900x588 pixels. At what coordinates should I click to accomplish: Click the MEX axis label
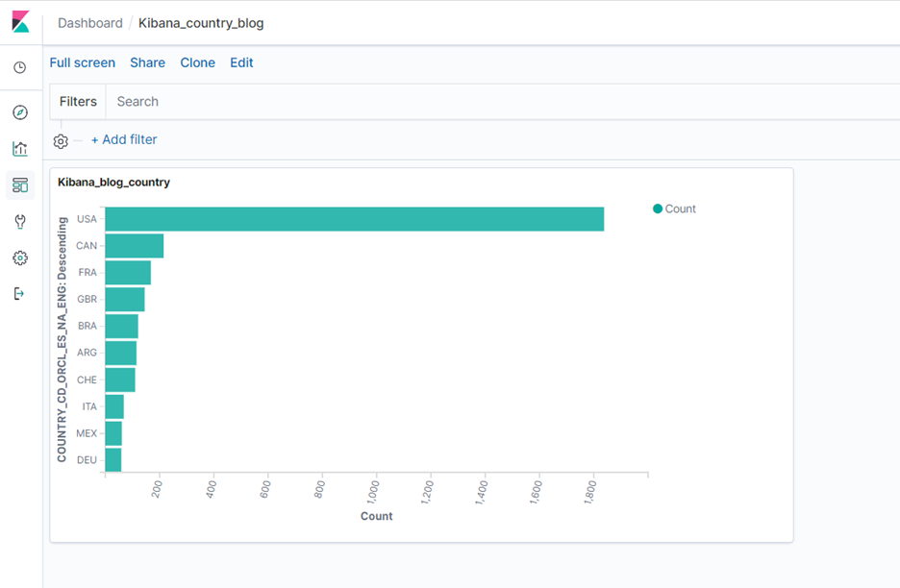click(x=87, y=433)
